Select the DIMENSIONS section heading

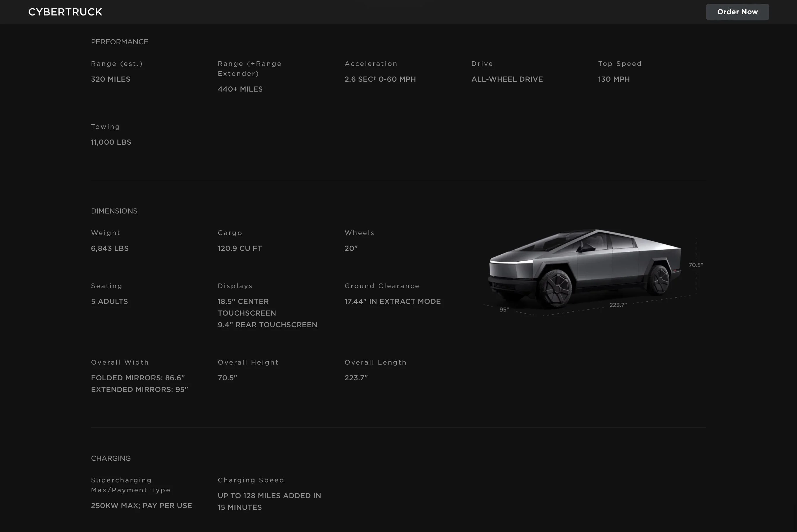[x=114, y=211]
